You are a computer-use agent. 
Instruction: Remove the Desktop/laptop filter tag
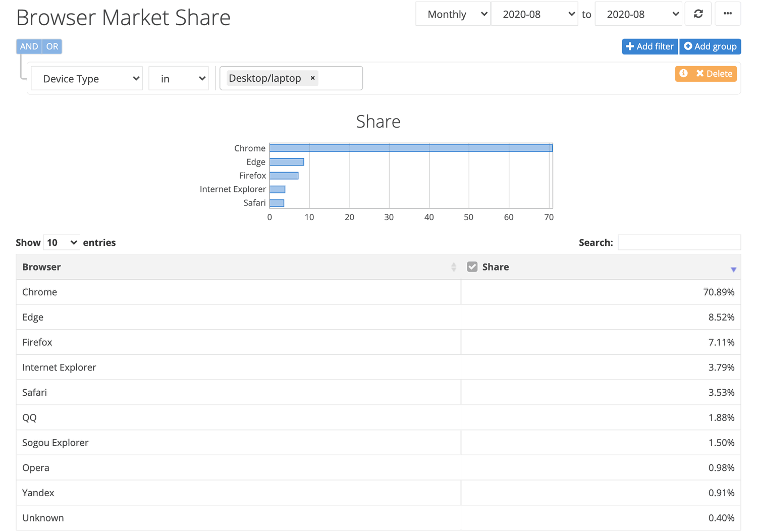pyautogui.click(x=313, y=78)
